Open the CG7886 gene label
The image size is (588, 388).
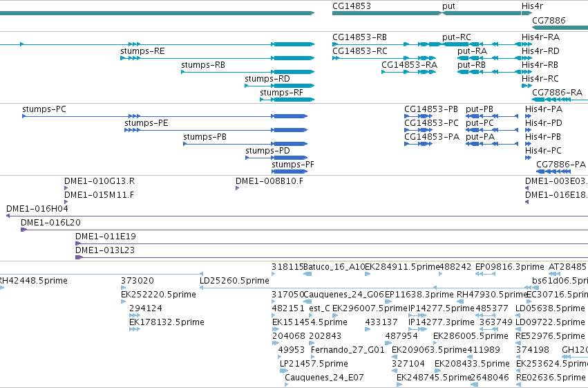coord(549,20)
